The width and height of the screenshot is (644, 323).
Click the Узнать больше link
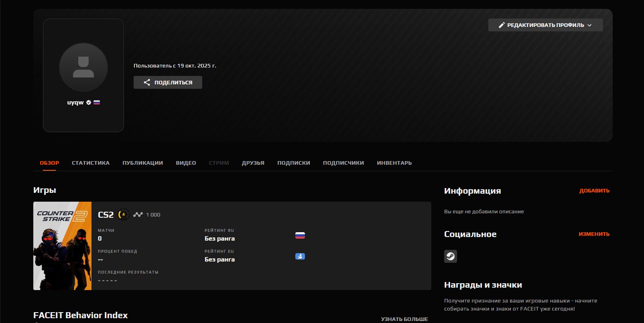point(404,319)
